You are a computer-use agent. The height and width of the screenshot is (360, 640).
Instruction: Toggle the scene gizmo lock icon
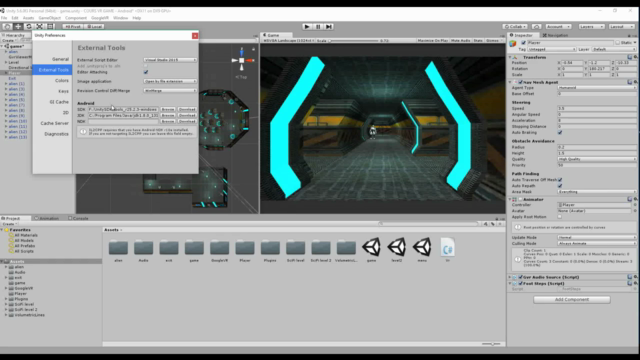click(253, 49)
